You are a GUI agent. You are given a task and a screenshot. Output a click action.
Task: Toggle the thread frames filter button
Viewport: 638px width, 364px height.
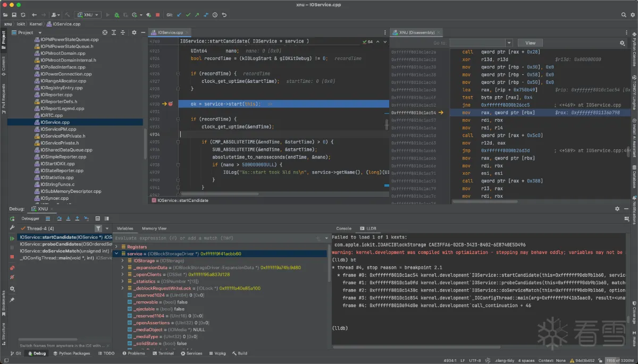click(98, 228)
